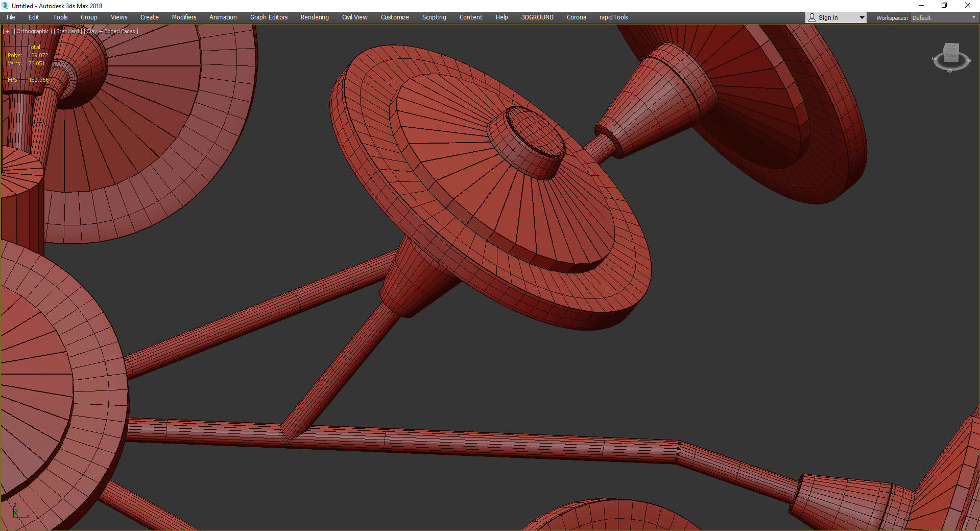Viewport: 980px width, 531px height.
Task: Open the Rendering menu
Action: [x=315, y=17]
